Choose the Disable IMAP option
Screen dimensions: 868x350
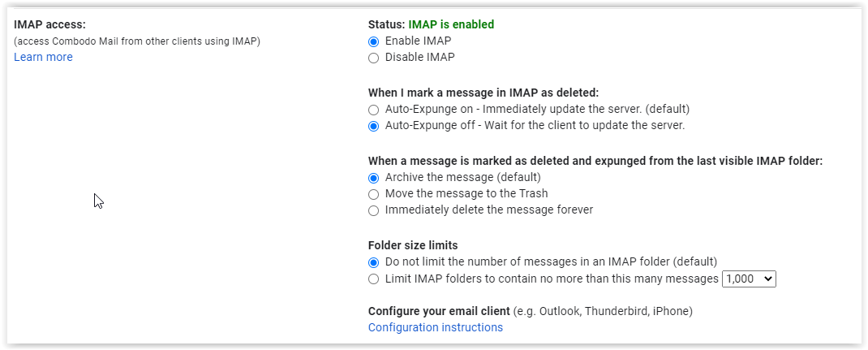coord(373,58)
